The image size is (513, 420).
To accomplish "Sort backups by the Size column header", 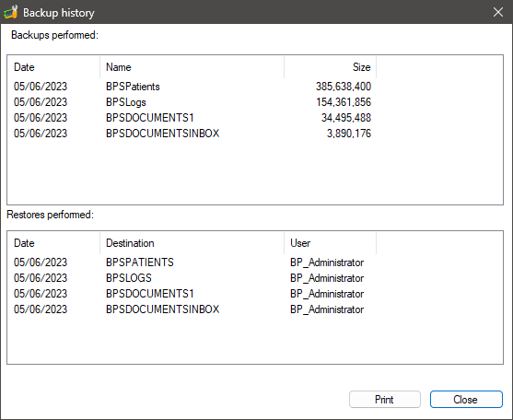I will (x=330, y=67).
